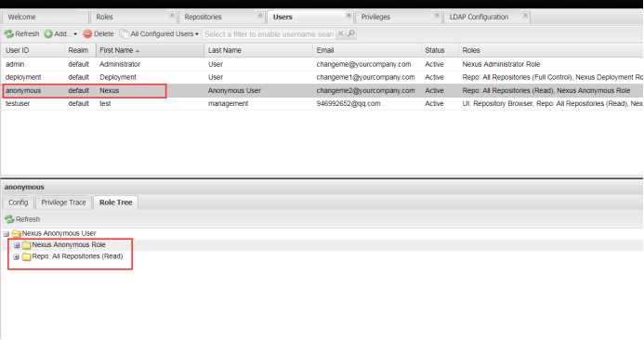Open the Add dropdown arrow

[x=75, y=34]
